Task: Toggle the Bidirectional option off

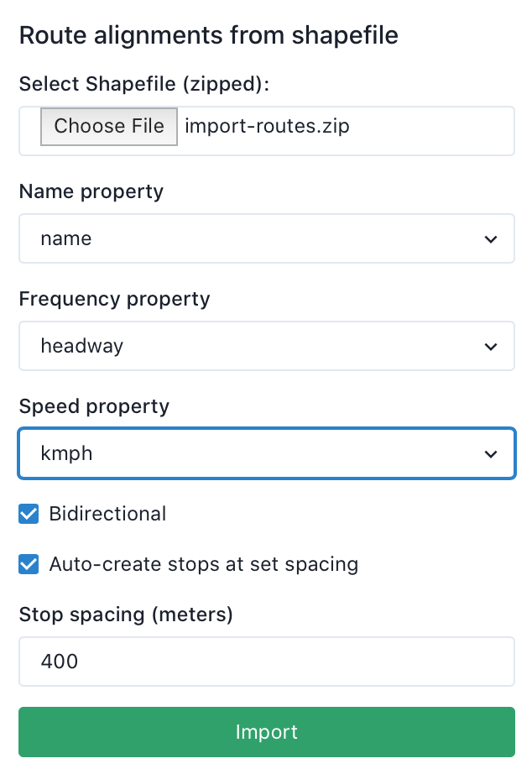Action: click(x=29, y=514)
